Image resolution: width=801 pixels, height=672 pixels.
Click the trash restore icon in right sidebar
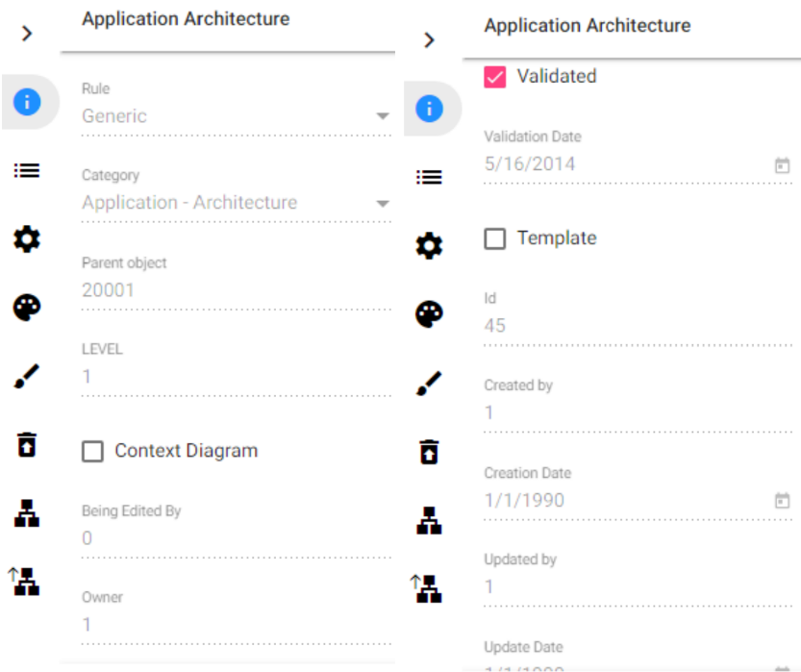[429, 451]
